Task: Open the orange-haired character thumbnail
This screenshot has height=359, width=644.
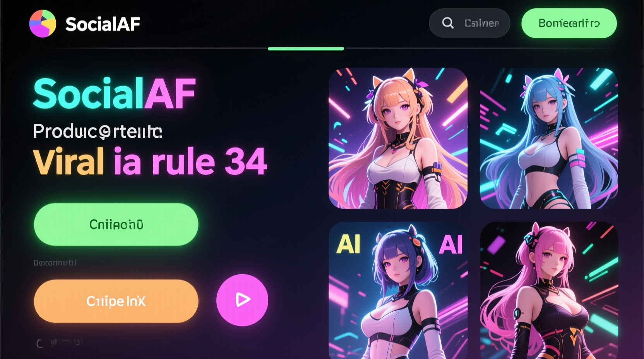Action: (x=398, y=138)
